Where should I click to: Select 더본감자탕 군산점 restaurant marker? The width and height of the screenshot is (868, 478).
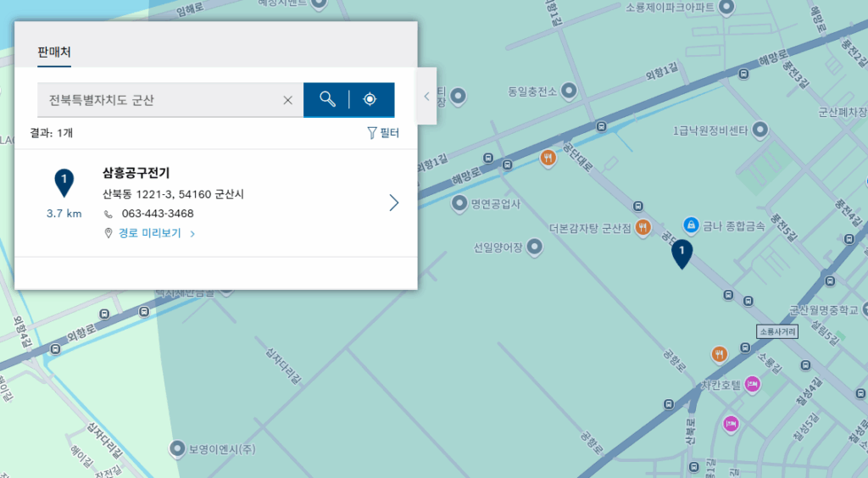coord(643,227)
